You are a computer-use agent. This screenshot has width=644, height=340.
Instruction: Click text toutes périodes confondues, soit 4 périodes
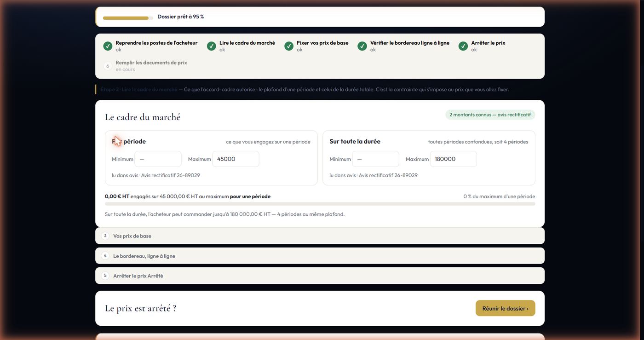tap(478, 142)
